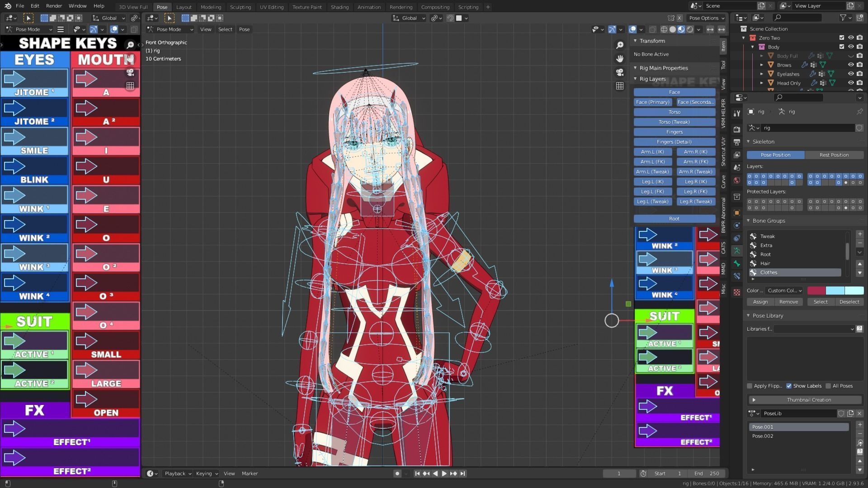This screenshot has height=488, width=868.
Task: Enable the Apply Flipped checkbox
Action: (x=750, y=386)
